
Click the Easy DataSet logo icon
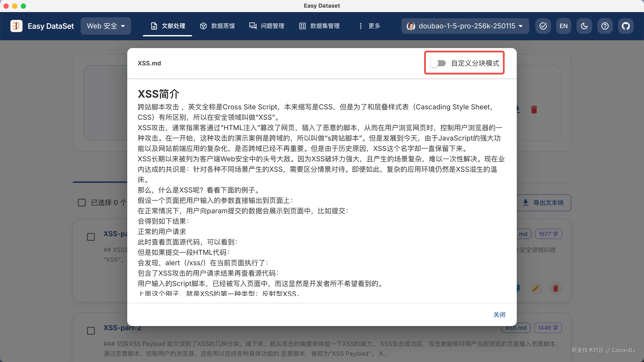16,26
